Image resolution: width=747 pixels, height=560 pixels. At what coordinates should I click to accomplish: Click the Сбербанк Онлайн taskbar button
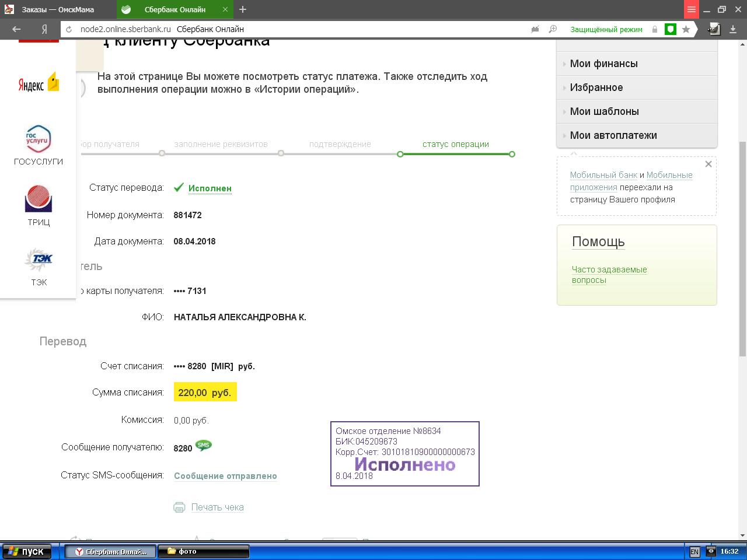pyautogui.click(x=110, y=551)
